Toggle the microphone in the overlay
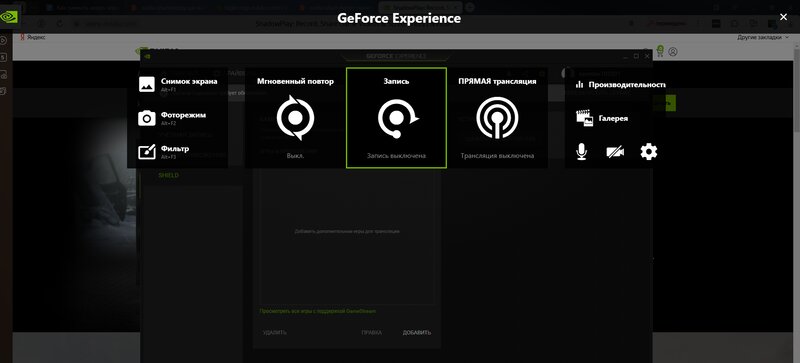 click(x=581, y=152)
